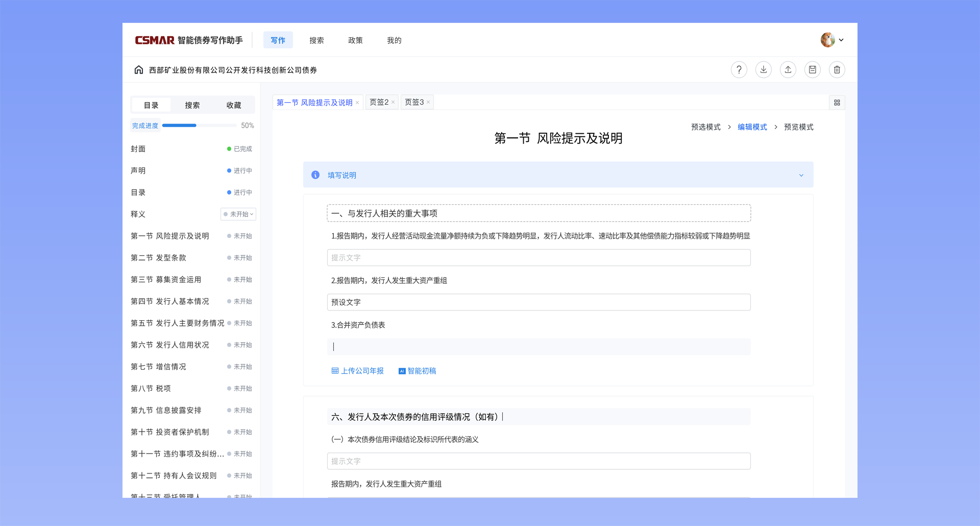This screenshot has width=980, height=526.
Task: Close the 页签2 tab
Action: [393, 103]
